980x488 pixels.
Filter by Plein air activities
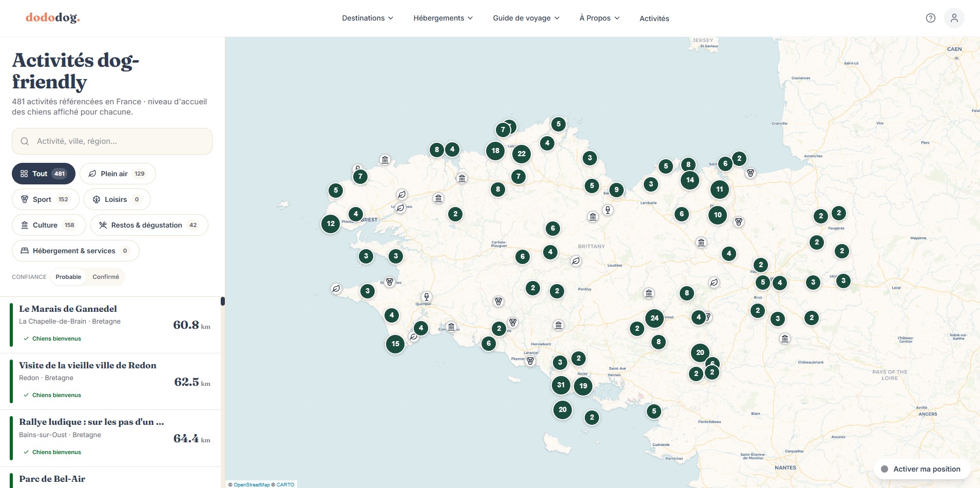coord(118,174)
